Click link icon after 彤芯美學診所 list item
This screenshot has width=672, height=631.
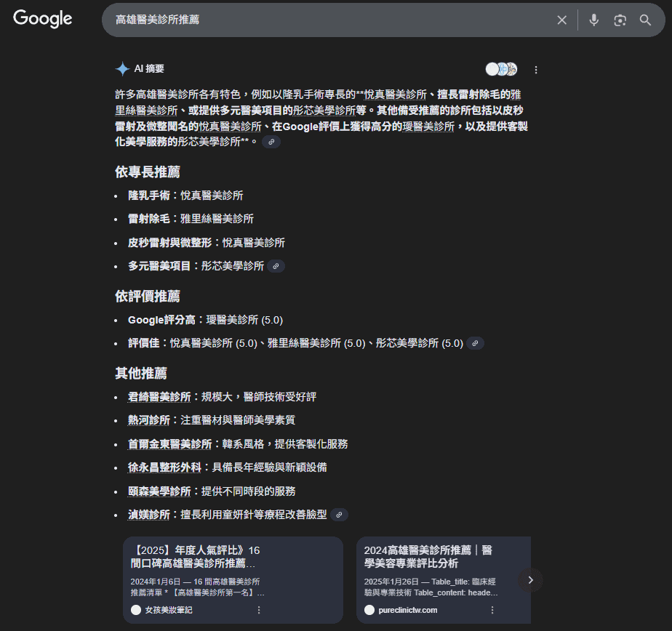click(276, 267)
